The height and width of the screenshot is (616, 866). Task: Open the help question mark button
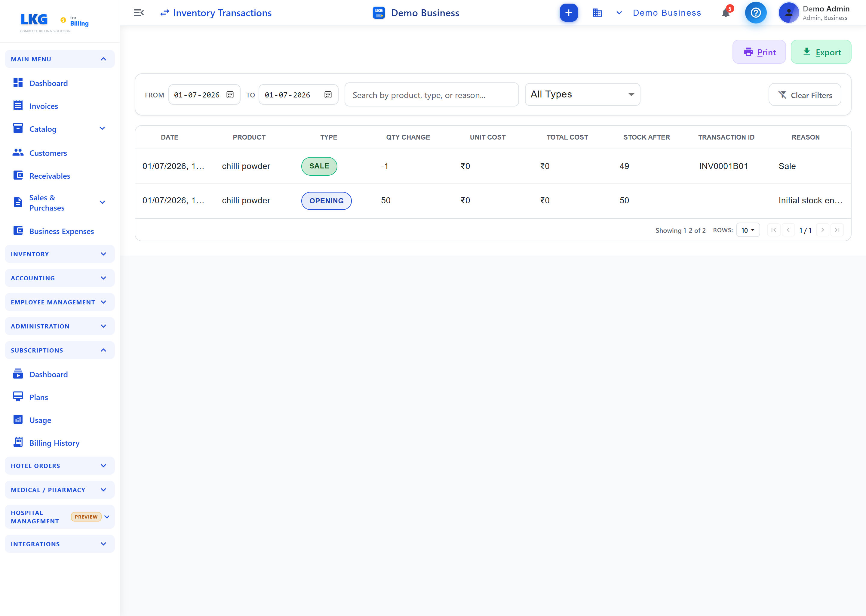click(755, 13)
